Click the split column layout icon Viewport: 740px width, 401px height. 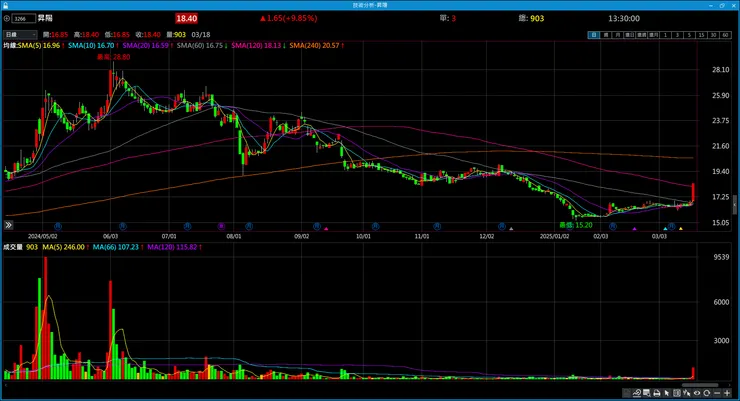[x=677, y=393]
